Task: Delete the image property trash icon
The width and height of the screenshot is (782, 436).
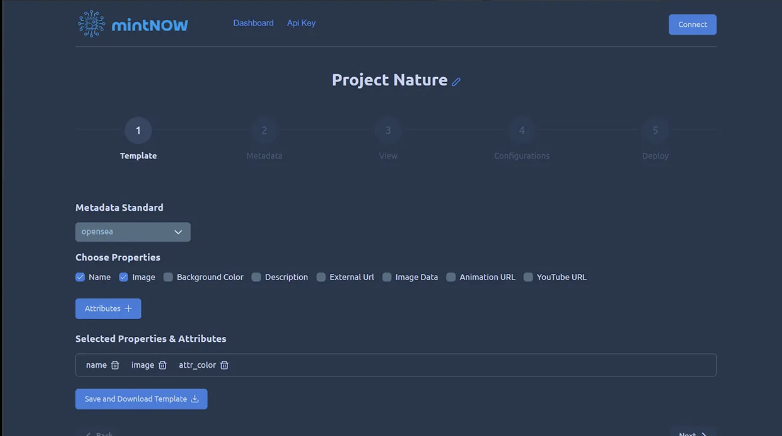Action: tap(163, 365)
